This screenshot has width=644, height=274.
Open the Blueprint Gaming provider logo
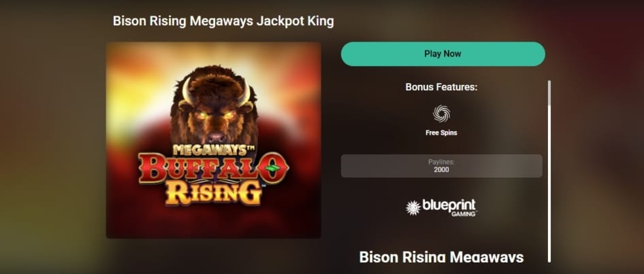(441, 207)
